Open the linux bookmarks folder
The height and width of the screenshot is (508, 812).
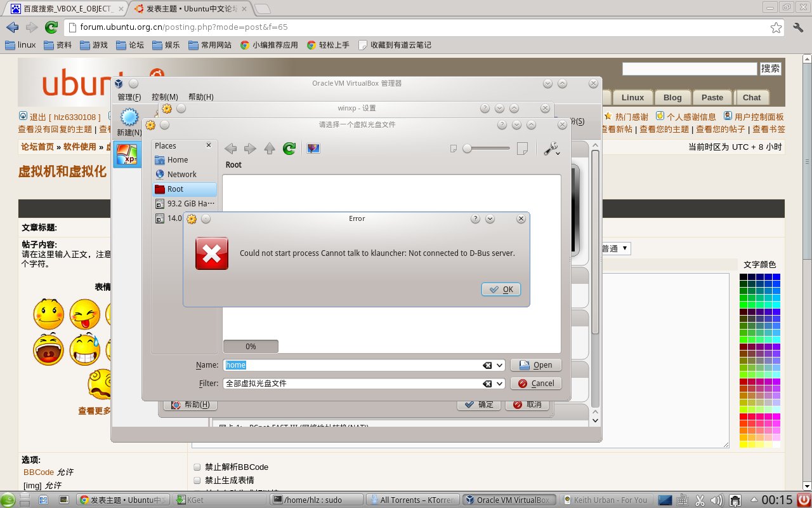(20, 45)
